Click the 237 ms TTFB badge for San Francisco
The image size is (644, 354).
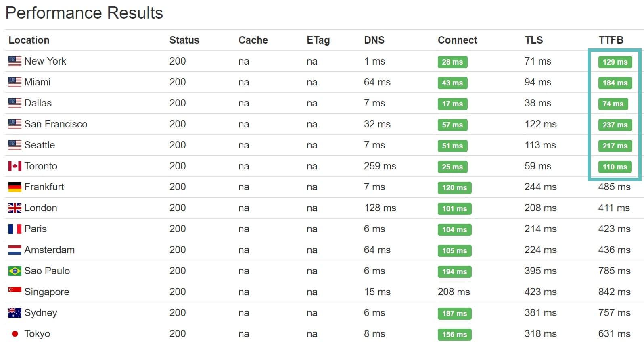[615, 125]
